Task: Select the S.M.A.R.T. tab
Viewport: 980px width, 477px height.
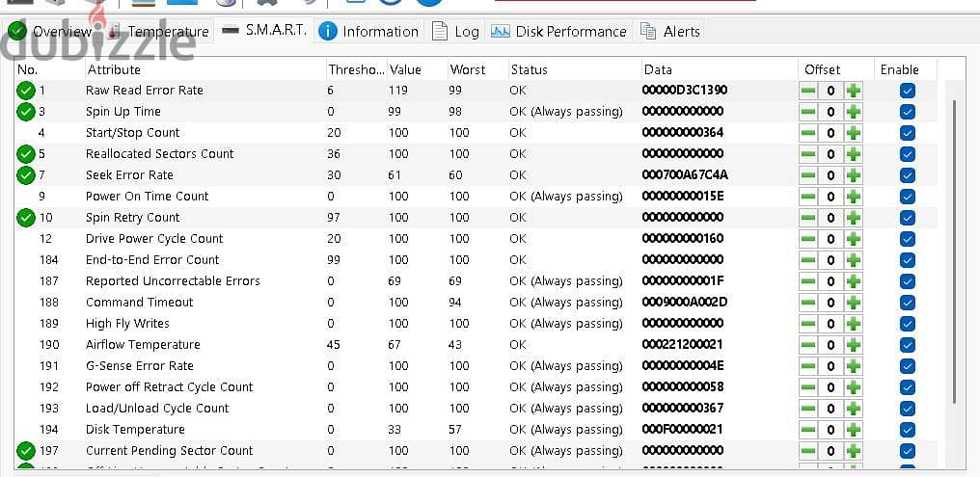Action: [265, 30]
